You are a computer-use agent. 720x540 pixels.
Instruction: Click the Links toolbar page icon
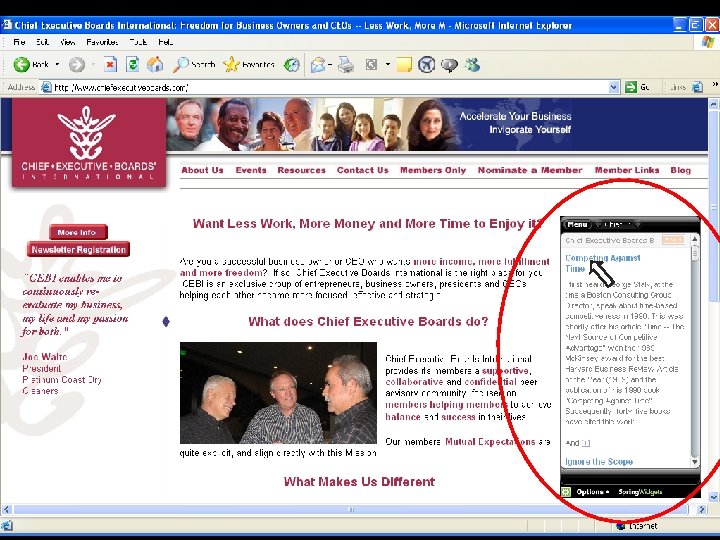point(698,87)
